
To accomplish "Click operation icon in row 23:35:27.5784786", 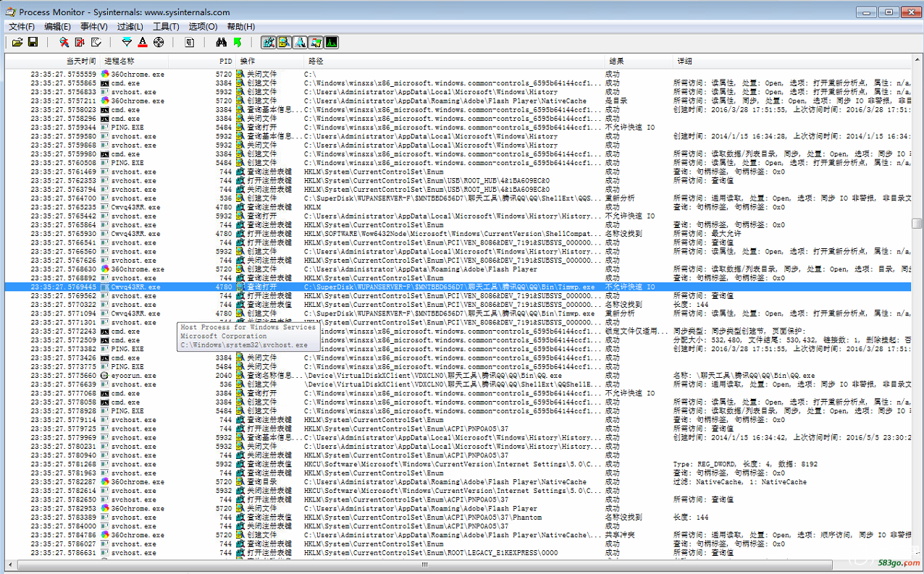I will [240, 535].
